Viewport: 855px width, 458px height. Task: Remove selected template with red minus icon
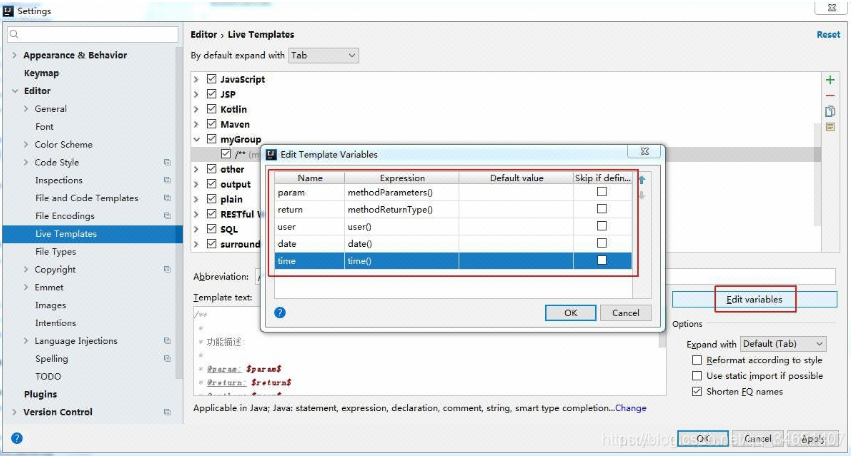pos(830,95)
